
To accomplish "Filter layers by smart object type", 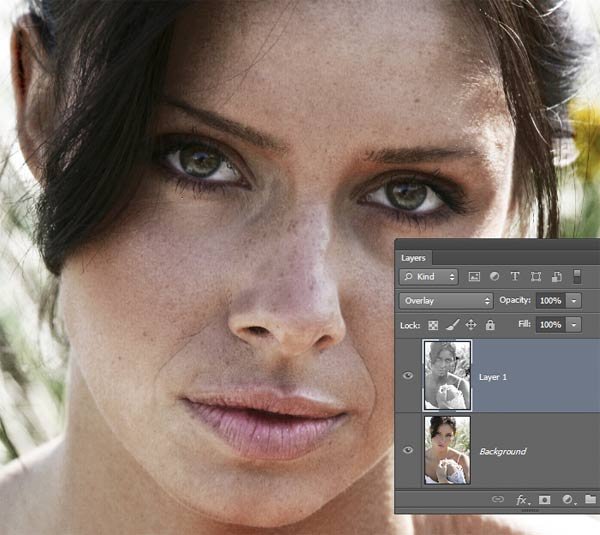I will click(555, 276).
